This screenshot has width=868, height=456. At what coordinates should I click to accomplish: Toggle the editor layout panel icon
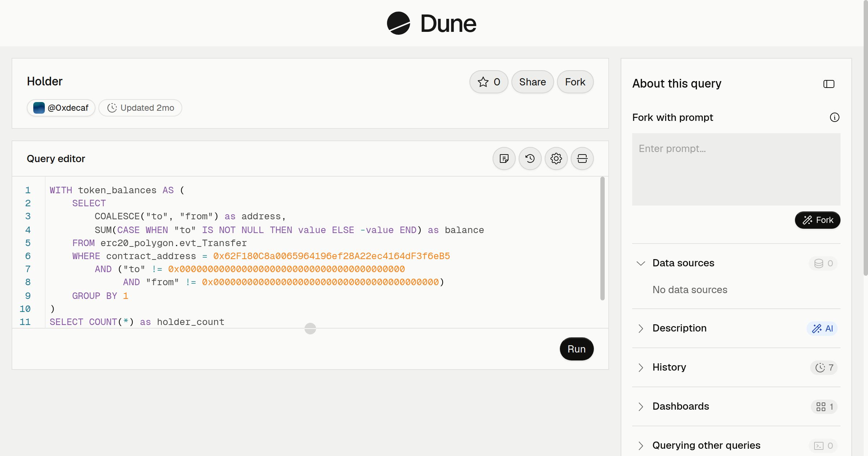pos(582,159)
